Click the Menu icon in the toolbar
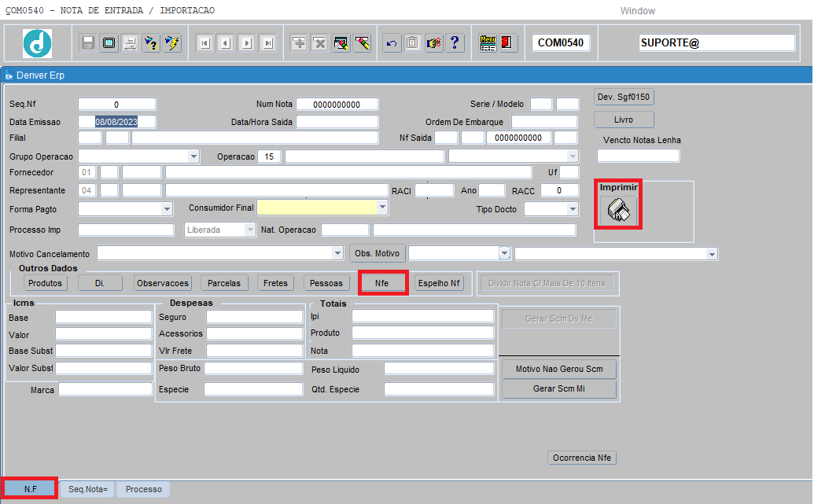This screenshot has height=504, width=814. click(488, 43)
